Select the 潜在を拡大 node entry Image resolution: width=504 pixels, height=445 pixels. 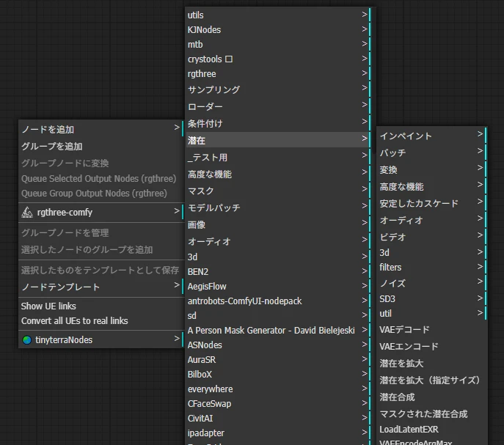click(401, 364)
